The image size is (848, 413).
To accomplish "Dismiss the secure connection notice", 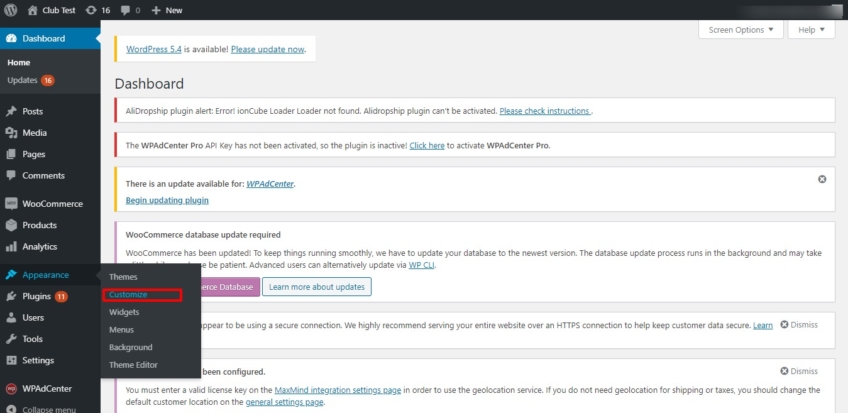I will pos(799,325).
